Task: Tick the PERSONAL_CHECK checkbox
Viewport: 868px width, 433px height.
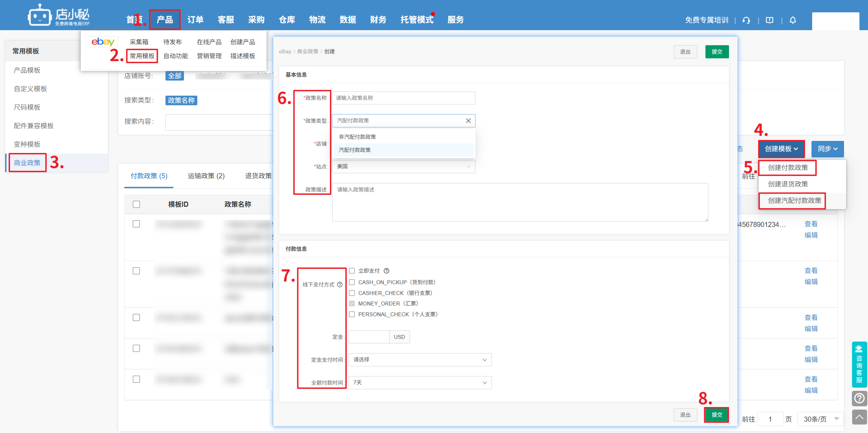Action: click(352, 314)
